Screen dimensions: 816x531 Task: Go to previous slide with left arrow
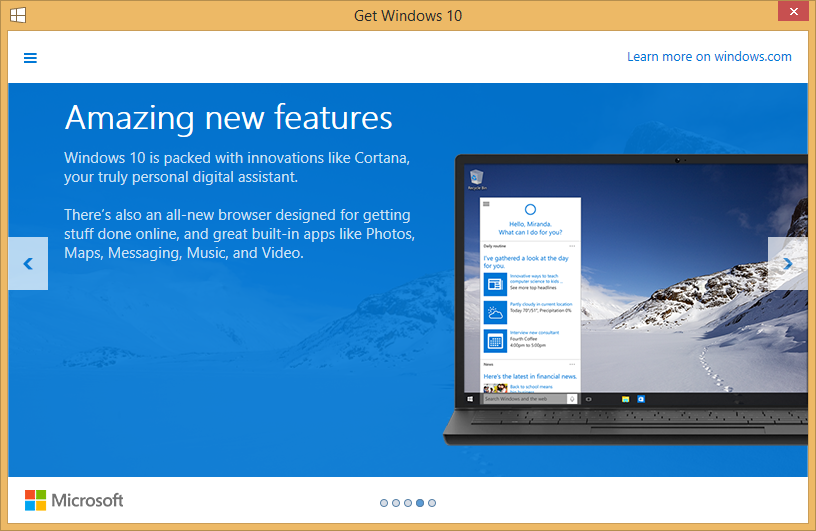coord(28,264)
